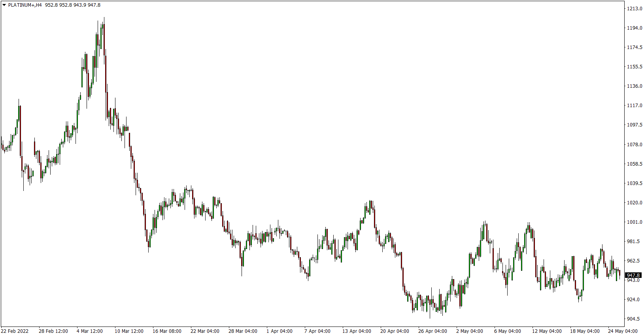Click the 28 Feb 12:00 time label
644x336 pixels.
[53, 331]
